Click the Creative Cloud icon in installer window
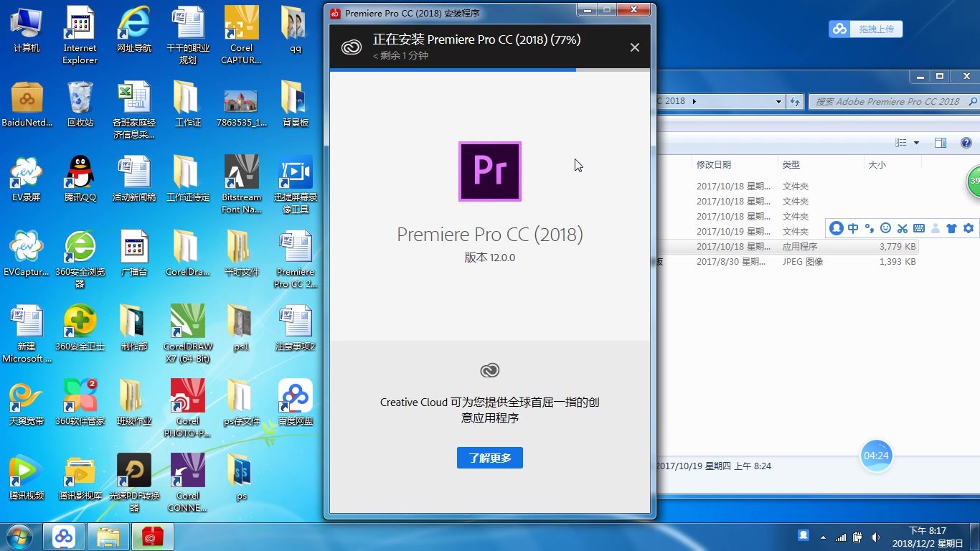The height and width of the screenshot is (551, 980). click(490, 370)
